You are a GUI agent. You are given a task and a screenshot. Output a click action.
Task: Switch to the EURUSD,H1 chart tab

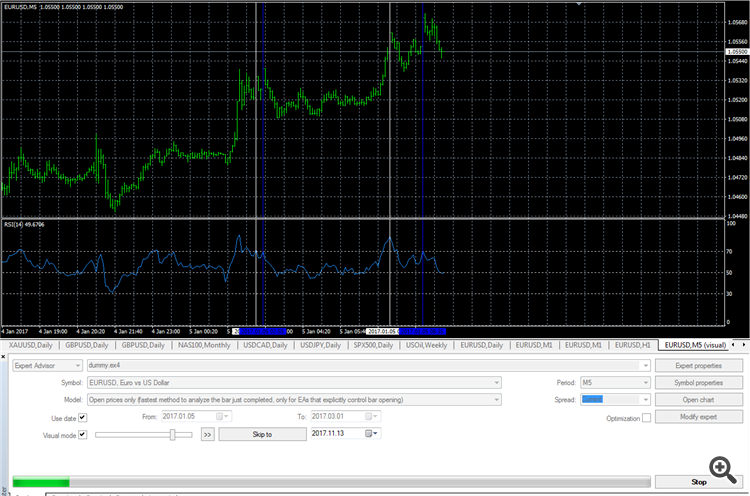click(x=633, y=345)
